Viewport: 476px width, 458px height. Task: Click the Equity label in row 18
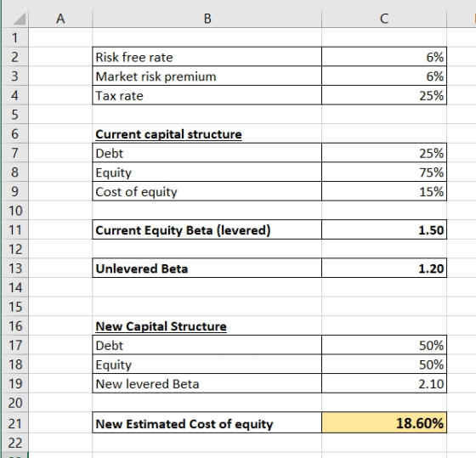(x=207, y=365)
